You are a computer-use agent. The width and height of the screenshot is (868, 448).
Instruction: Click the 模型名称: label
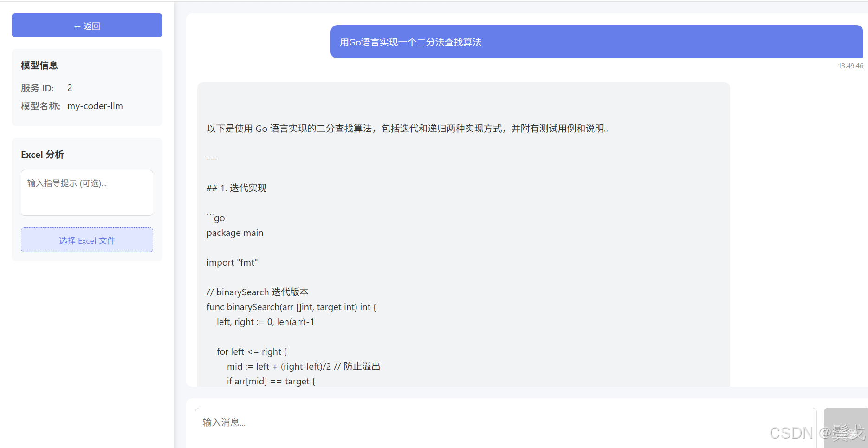[41, 106]
